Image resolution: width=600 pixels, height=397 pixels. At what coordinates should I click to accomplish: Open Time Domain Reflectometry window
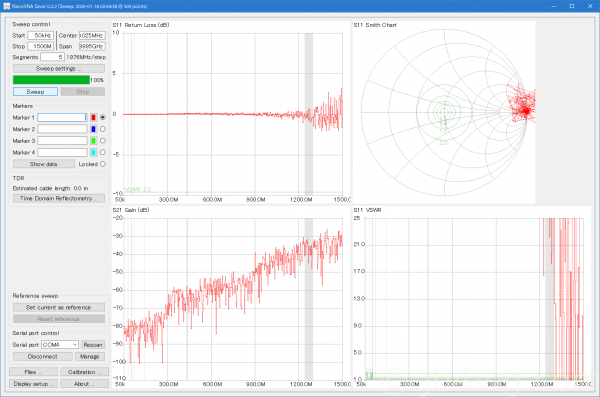pyautogui.click(x=59, y=198)
